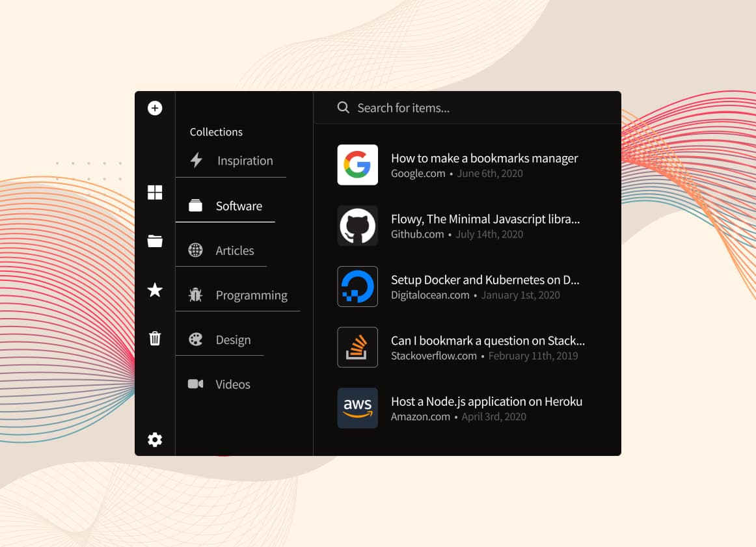Screen dimensions: 756x547
Task: Click the 'April 3rd, 2020' date
Action: tap(494, 416)
